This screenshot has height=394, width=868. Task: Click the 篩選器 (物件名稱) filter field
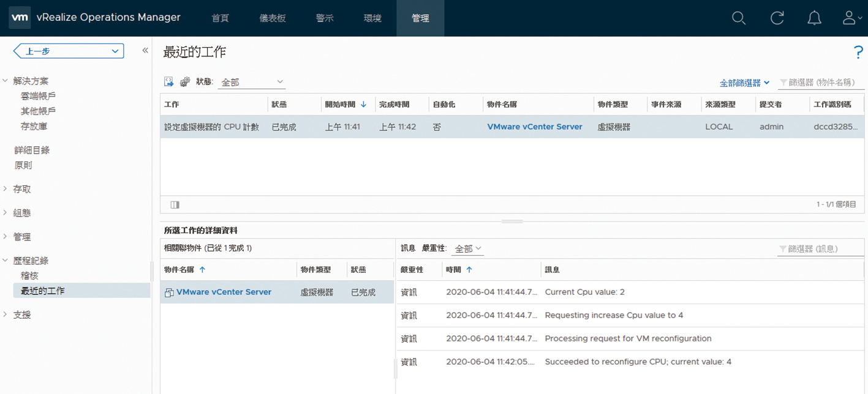click(821, 83)
